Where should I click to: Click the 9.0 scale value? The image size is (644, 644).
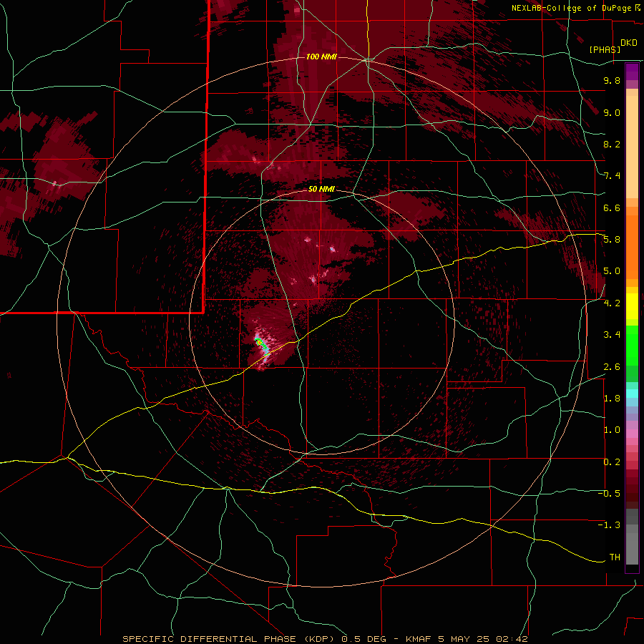(x=612, y=112)
